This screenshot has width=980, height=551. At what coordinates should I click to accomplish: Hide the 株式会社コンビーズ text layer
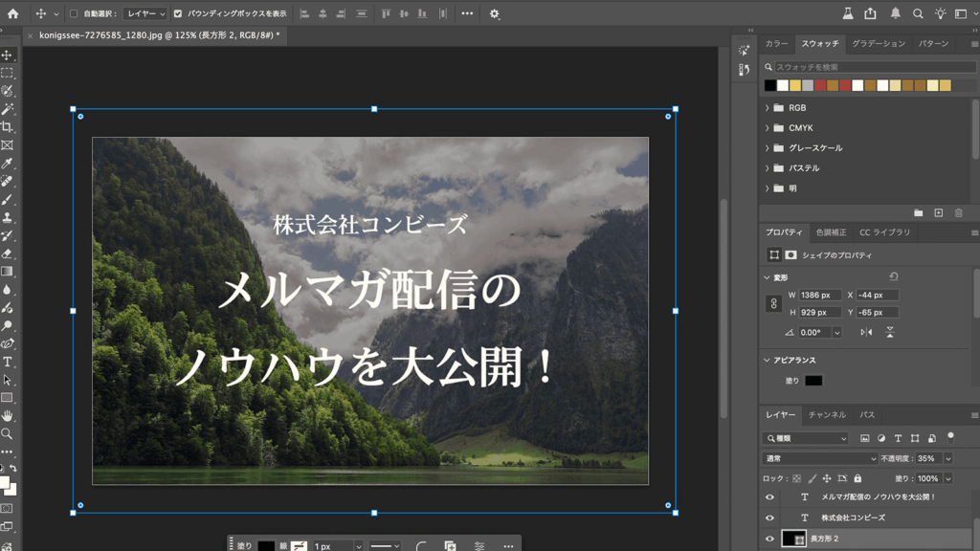coord(769,518)
